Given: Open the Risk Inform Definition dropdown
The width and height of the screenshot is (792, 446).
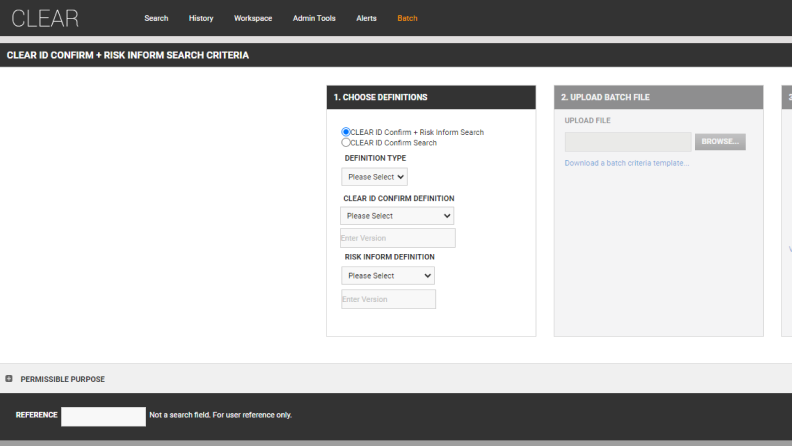Looking at the screenshot, I should (x=388, y=276).
